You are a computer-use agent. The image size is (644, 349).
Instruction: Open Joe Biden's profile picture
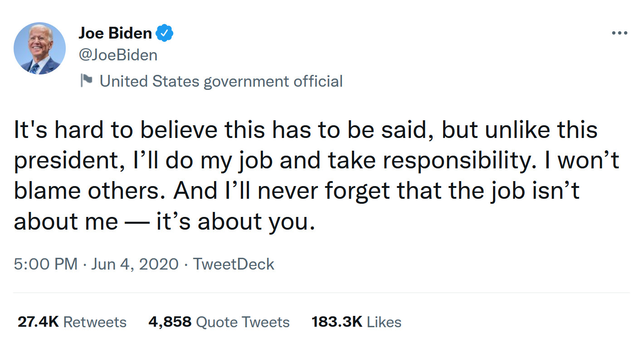coord(39,48)
